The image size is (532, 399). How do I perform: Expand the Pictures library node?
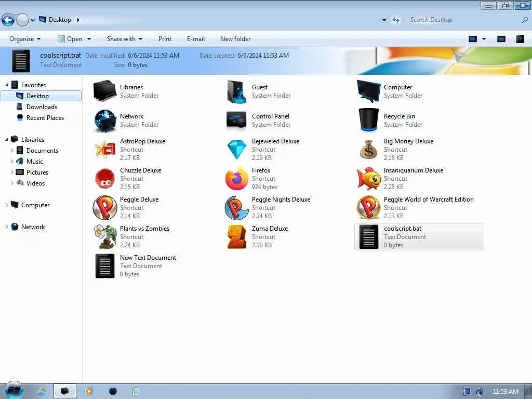tap(12, 172)
